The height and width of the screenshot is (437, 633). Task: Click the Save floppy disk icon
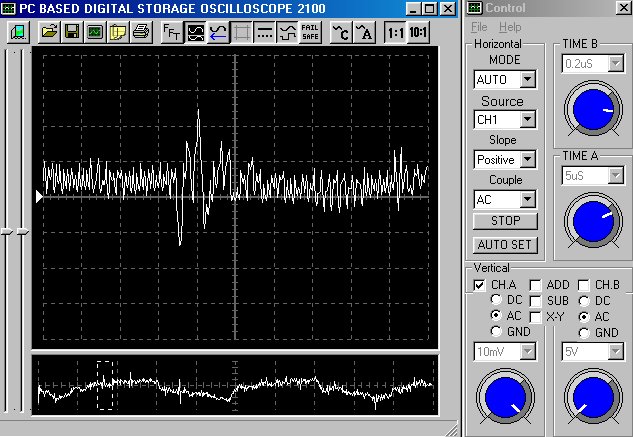71,31
